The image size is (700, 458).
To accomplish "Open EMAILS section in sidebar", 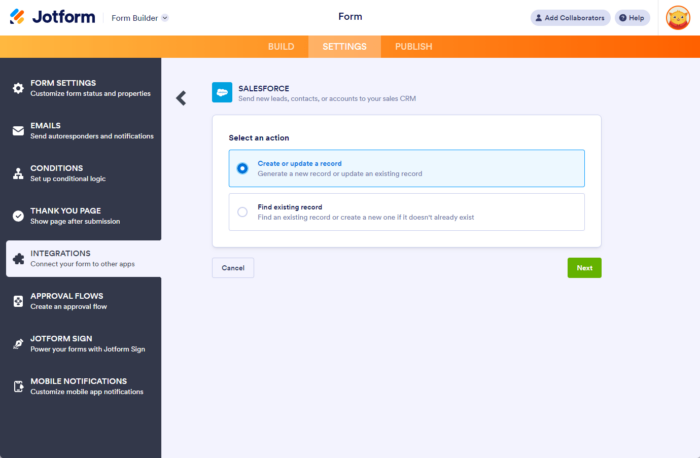I will pos(83,130).
